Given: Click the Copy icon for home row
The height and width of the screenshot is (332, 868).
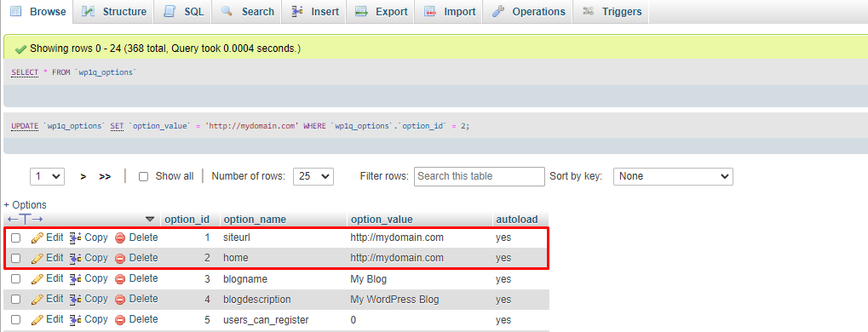Looking at the screenshot, I should coord(75,258).
